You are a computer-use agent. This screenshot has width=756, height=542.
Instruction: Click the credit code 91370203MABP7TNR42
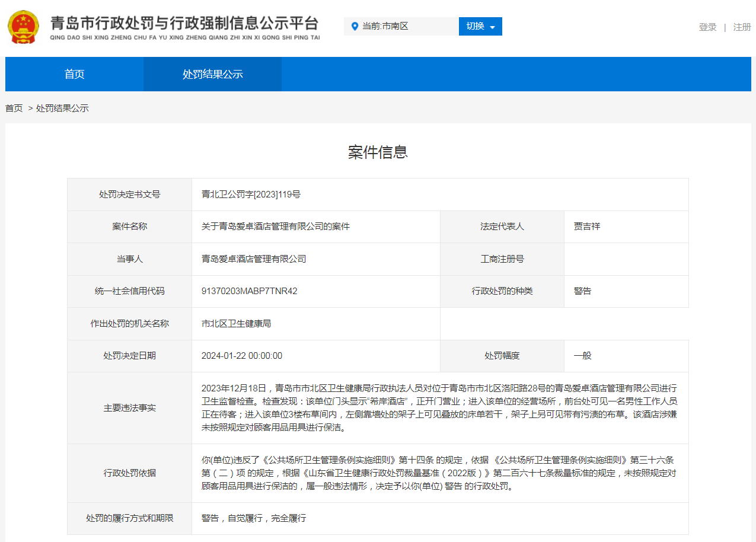pos(249,291)
